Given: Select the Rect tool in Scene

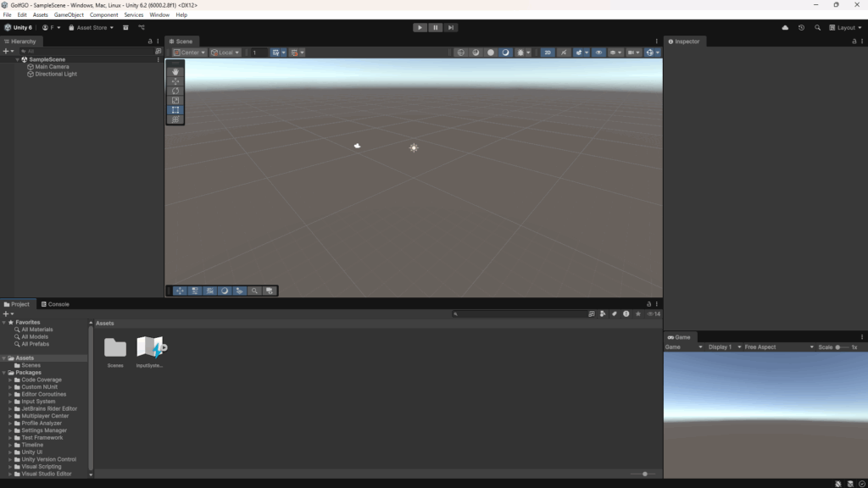Looking at the screenshot, I should point(175,110).
